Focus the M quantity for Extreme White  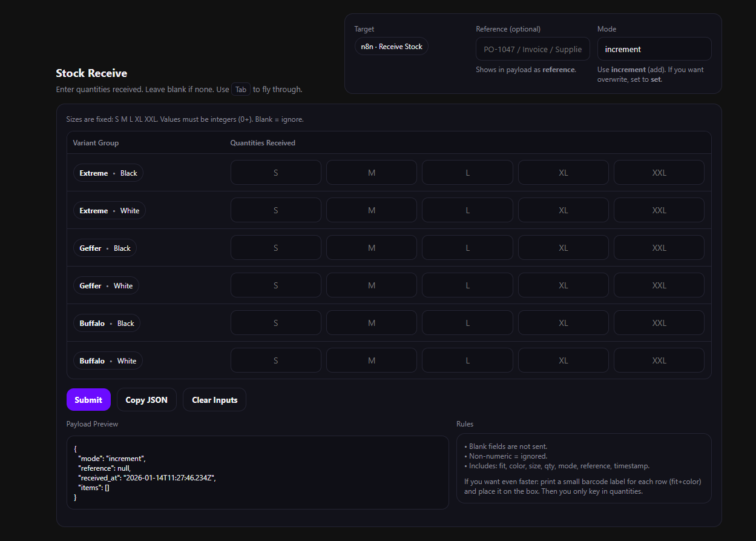[x=372, y=210]
